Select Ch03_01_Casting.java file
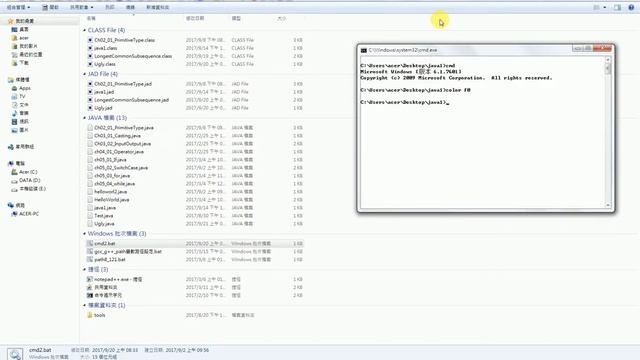Viewport: 640px width, 360px height. point(118,136)
